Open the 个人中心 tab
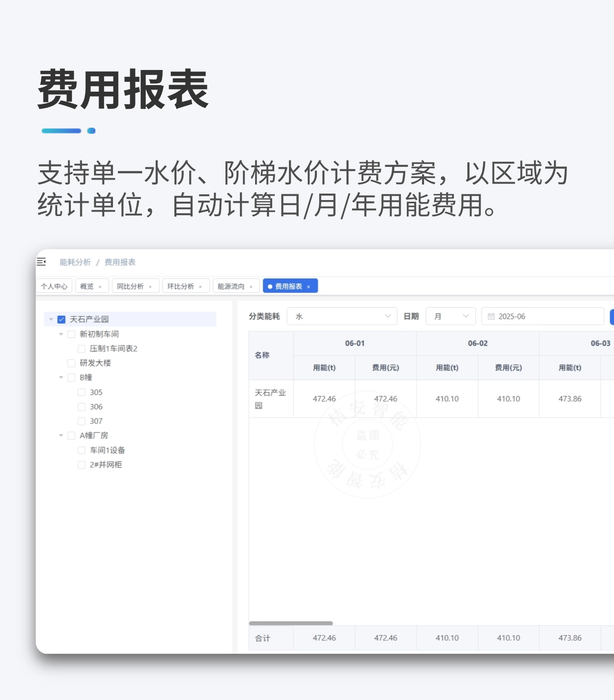This screenshot has height=700, width=614. click(54, 286)
